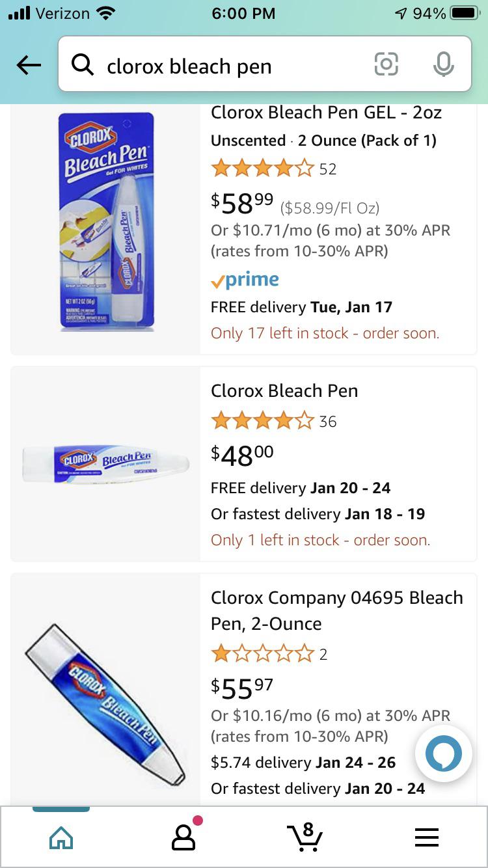Open the Clorox Company 04695 Bleach Pen listing

(x=337, y=610)
